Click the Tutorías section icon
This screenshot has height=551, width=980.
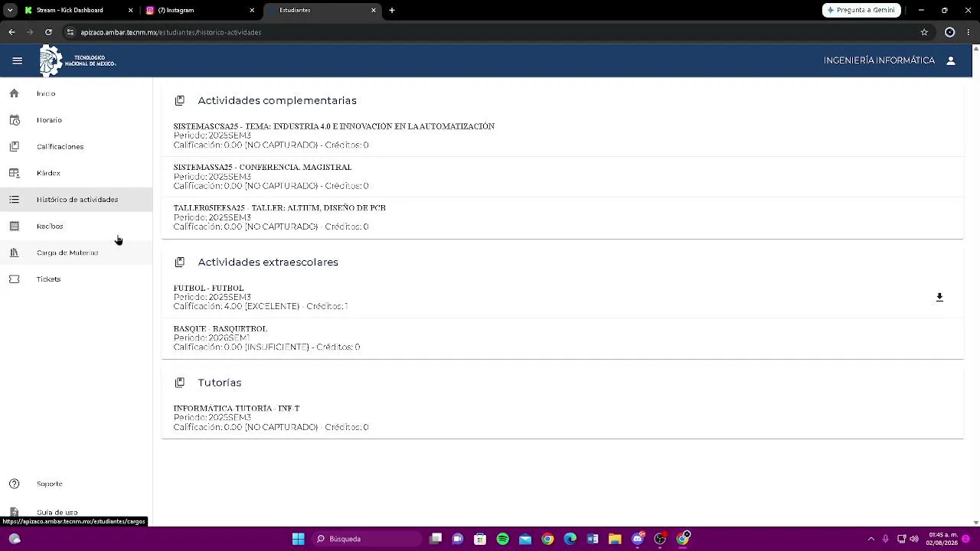pyautogui.click(x=179, y=383)
